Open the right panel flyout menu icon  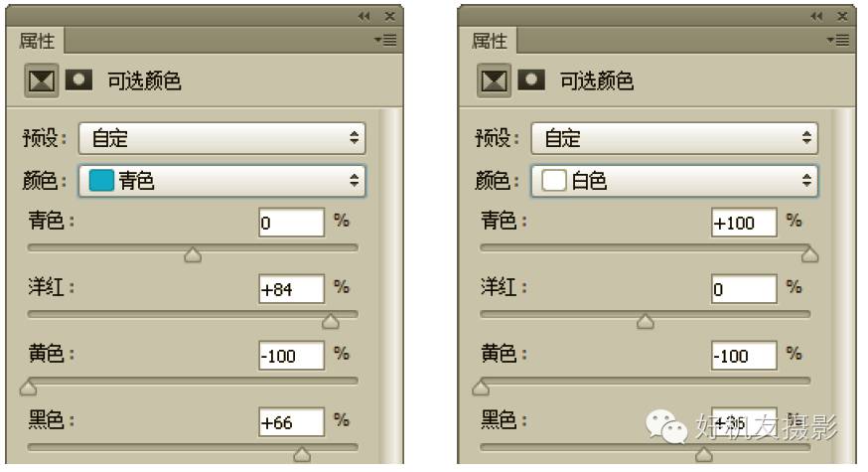click(x=838, y=40)
